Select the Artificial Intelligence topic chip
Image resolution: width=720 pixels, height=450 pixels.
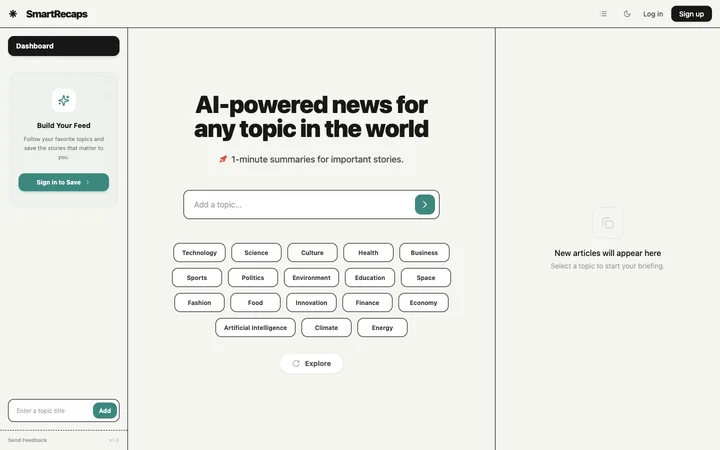point(255,328)
